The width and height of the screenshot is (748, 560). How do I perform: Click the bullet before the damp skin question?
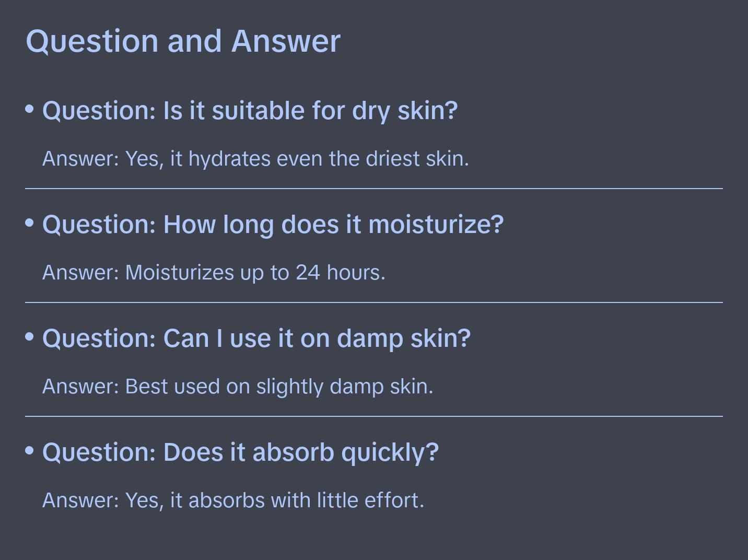[30, 337]
